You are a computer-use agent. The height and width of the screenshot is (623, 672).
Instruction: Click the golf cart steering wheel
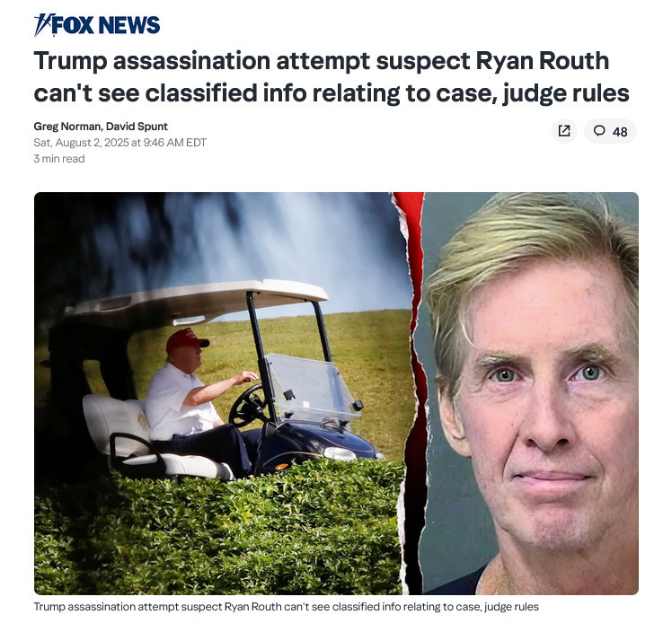tap(248, 406)
